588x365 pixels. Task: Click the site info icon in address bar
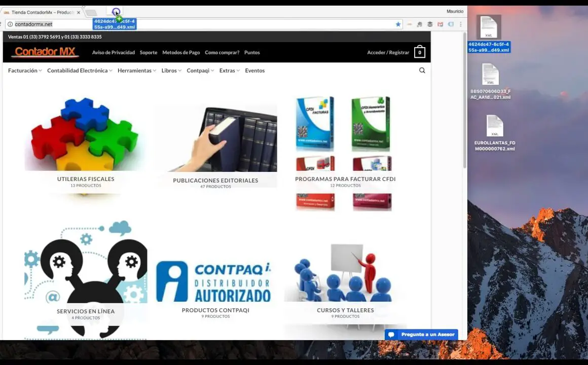(x=10, y=24)
